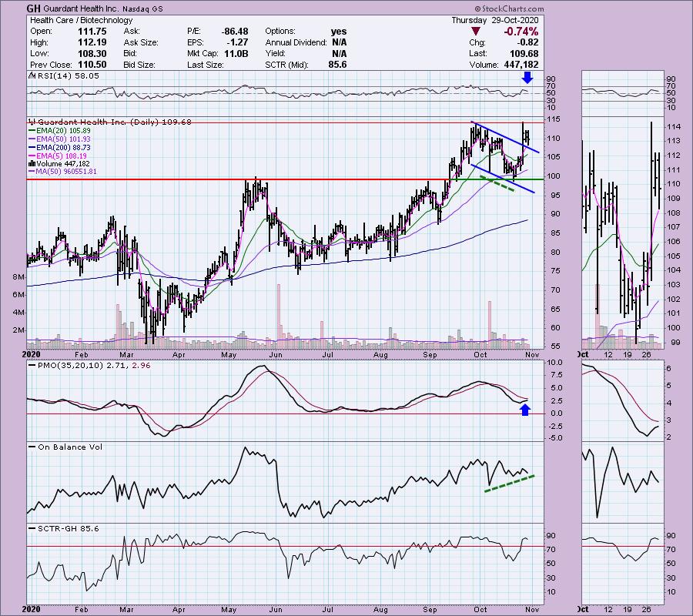Select the Open value 111.75

tap(92, 32)
